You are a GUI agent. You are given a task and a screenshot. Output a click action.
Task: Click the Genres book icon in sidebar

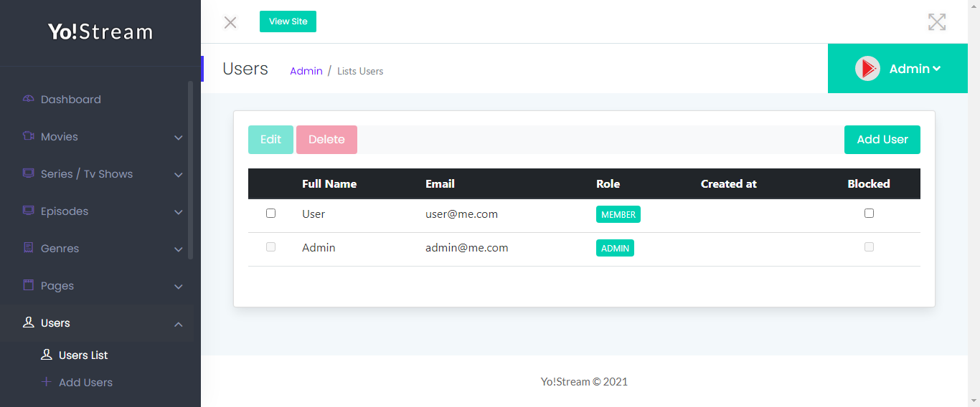tap(29, 248)
